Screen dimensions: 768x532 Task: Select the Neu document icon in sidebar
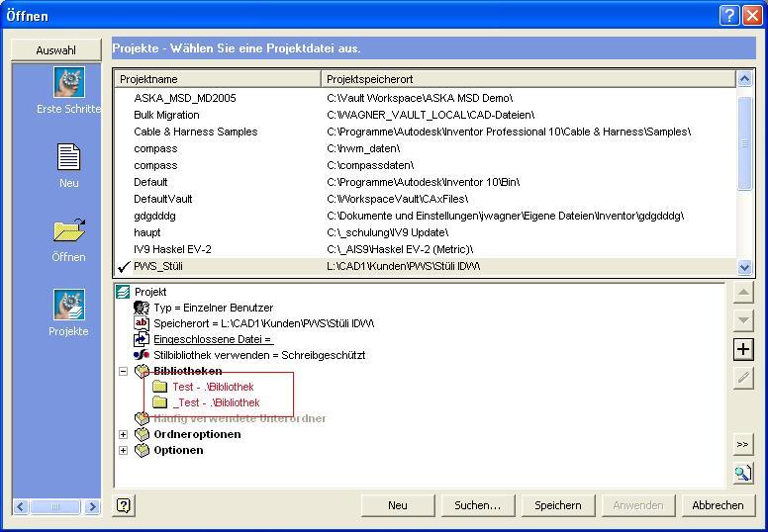[x=68, y=156]
